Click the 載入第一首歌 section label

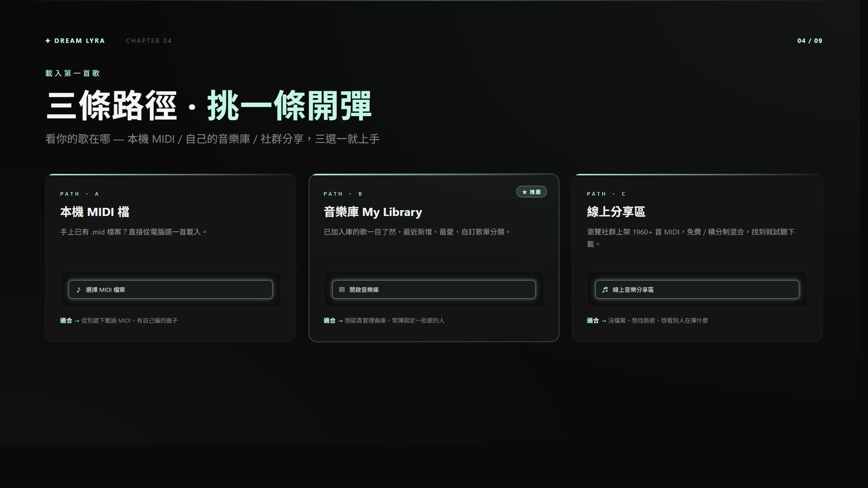72,73
